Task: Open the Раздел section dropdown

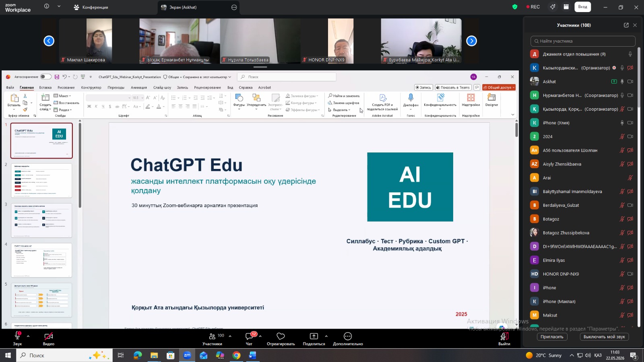Action: click(x=63, y=110)
